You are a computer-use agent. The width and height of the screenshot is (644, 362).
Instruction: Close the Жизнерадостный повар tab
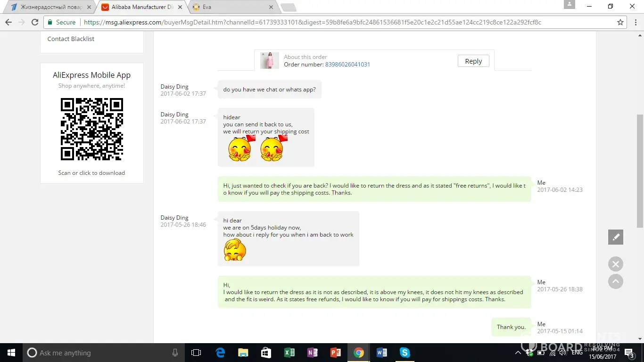tap(89, 7)
